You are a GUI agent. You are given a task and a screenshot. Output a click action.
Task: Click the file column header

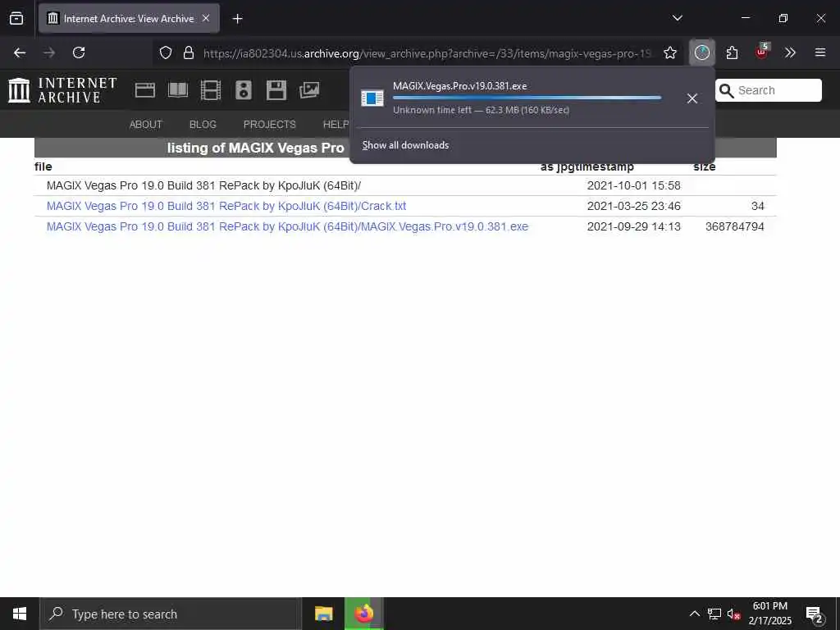(43, 167)
